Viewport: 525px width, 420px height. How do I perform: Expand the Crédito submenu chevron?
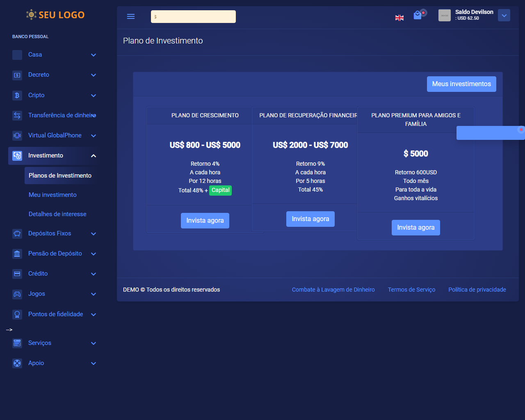click(x=94, y=274)
